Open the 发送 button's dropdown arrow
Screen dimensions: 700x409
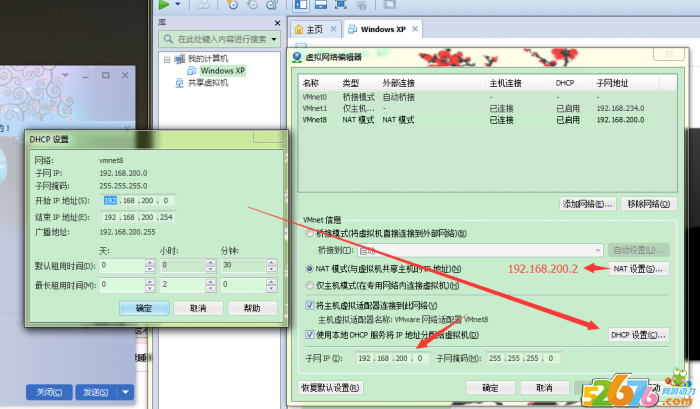pyautogui.click(x=125, y=392)
